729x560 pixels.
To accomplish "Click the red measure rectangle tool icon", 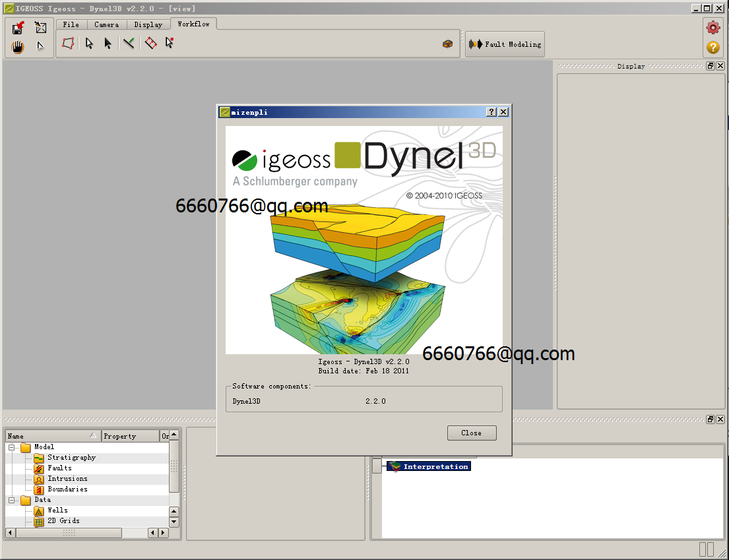I will click(150, 44).
